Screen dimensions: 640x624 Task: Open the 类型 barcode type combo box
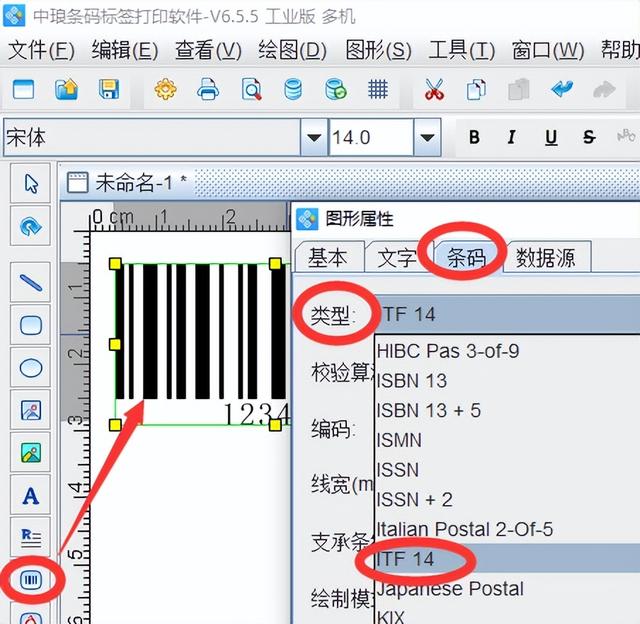506,314
